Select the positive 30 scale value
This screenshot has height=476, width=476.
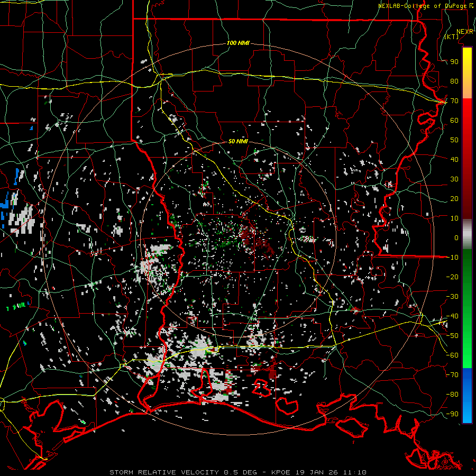coord(454,179)
